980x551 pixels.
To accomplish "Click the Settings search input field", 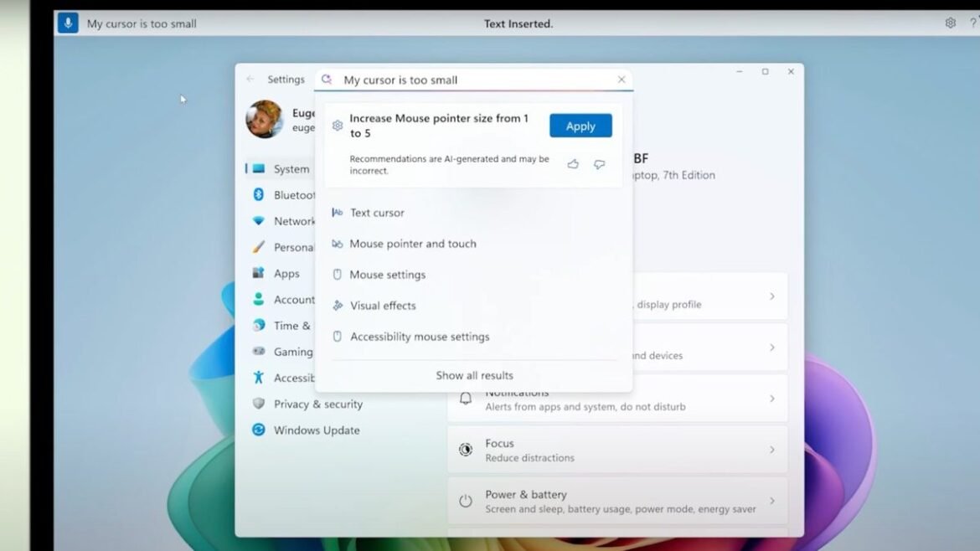I will tap(473, 80).
